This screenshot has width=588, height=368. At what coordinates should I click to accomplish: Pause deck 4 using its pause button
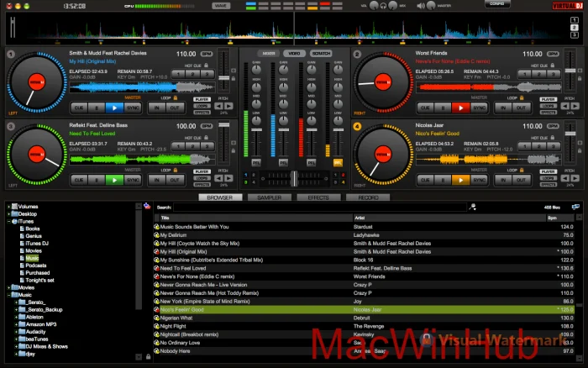pyautogui.click(x=443, y=180)
